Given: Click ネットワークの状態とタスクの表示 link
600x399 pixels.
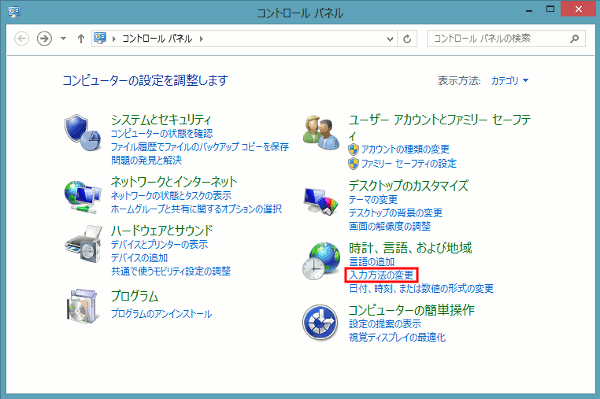Looking at the screenshot, I should click(x=171, y=196).
